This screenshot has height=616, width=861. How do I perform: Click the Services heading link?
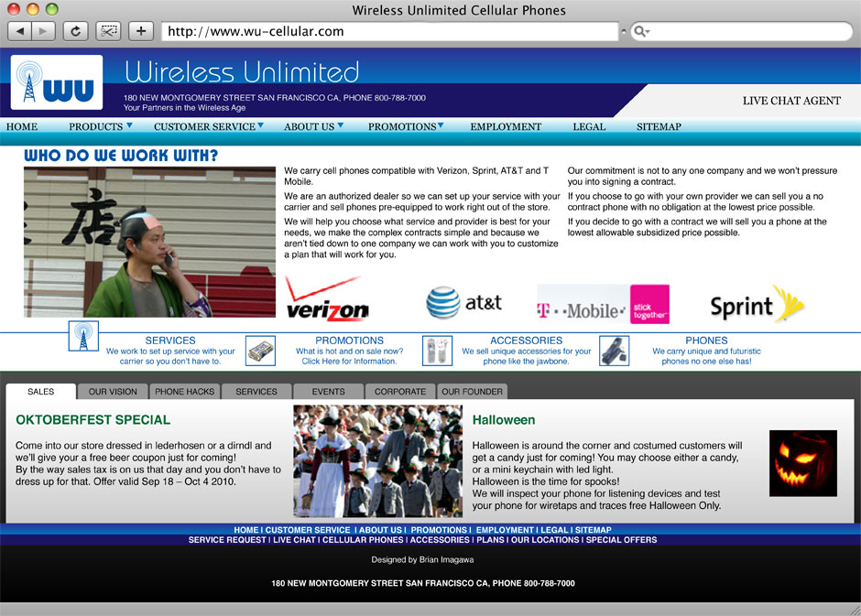click(x=170, y=340)
